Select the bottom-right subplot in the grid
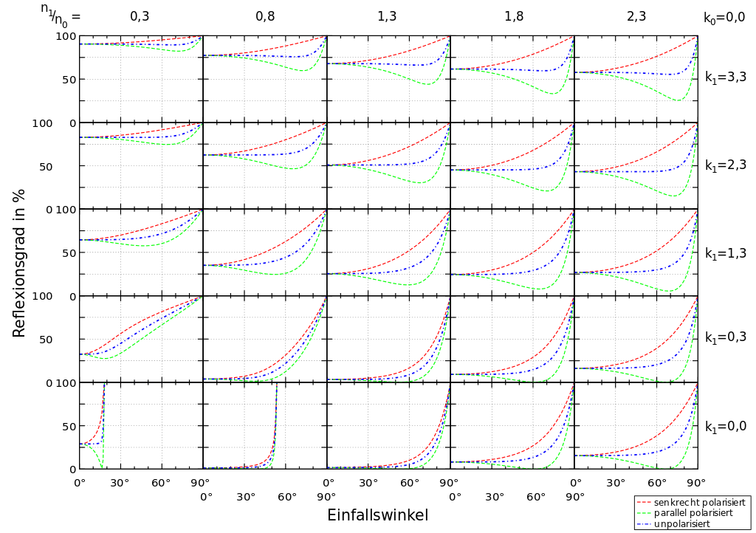The height and width of the screenshot is (533, 756). coord(636,425)
